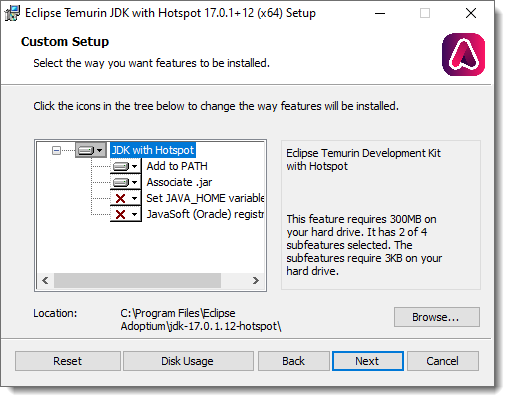This screenshot has width=510, height=402.
Task: Select the Associate .jar feature label
Action: pyautogui.click(x=179, y=182)
